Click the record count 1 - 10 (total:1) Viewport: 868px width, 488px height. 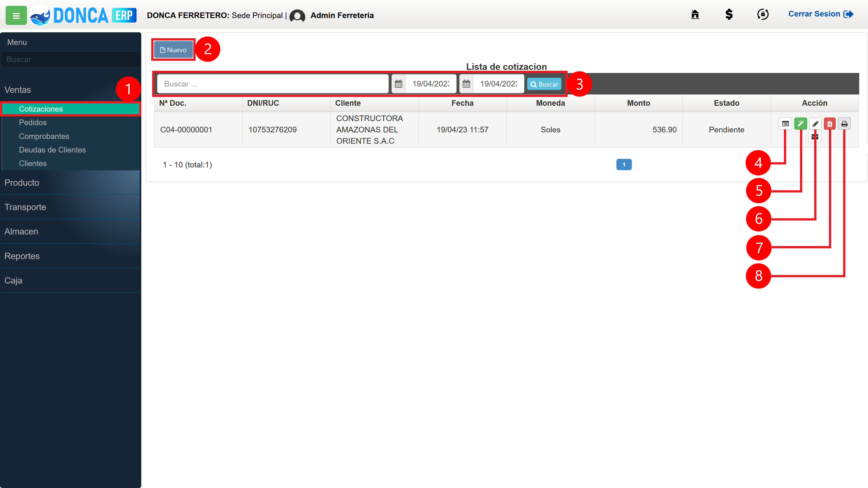click(x=187, y=165)
